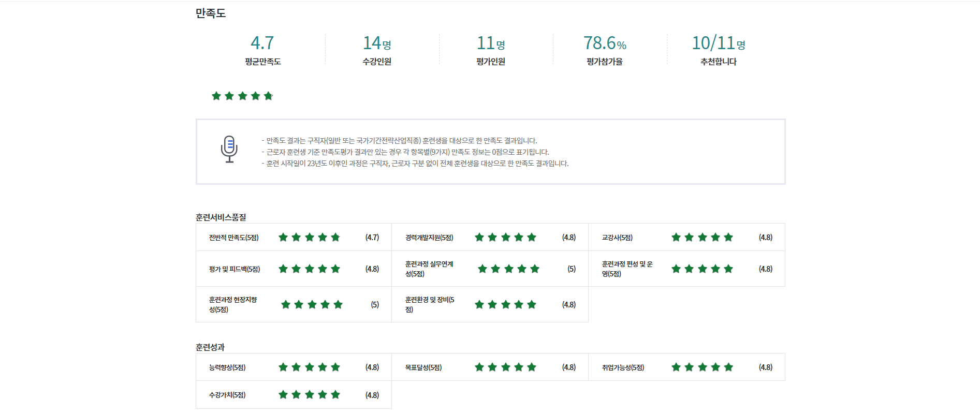
Task: Click star rating for 목표달성(5점)
Action: 506,367
